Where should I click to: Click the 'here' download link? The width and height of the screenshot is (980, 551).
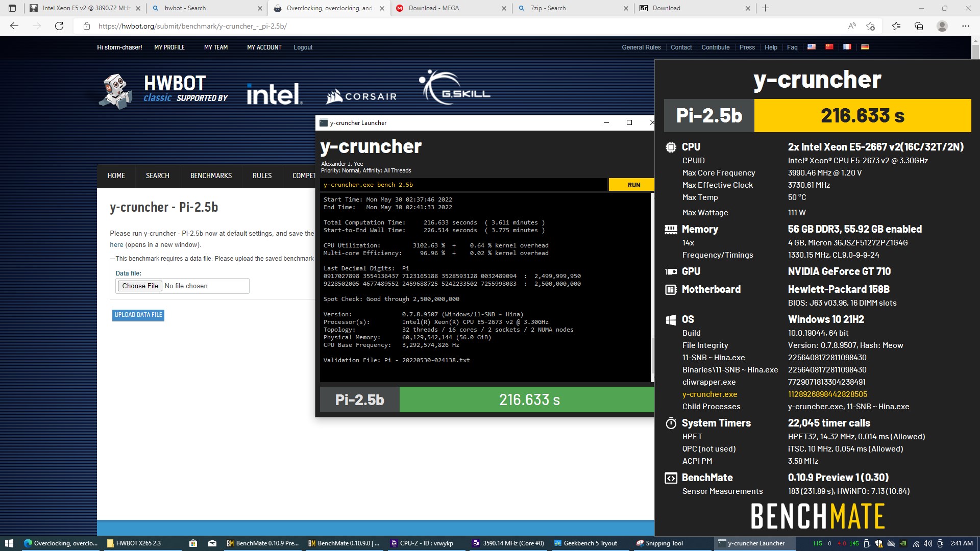pyautogui.click(x=116, y=245)
